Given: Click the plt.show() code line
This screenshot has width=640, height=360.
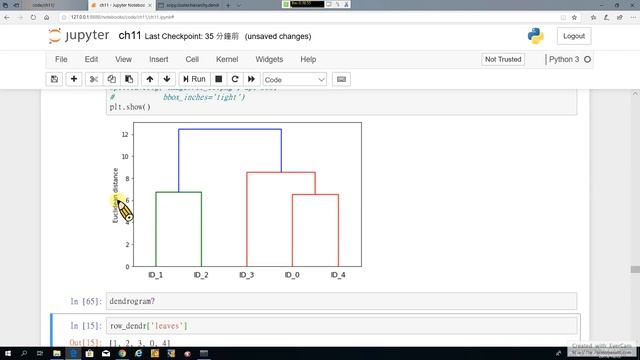Looking at the screenshot, I should (130, 107).
